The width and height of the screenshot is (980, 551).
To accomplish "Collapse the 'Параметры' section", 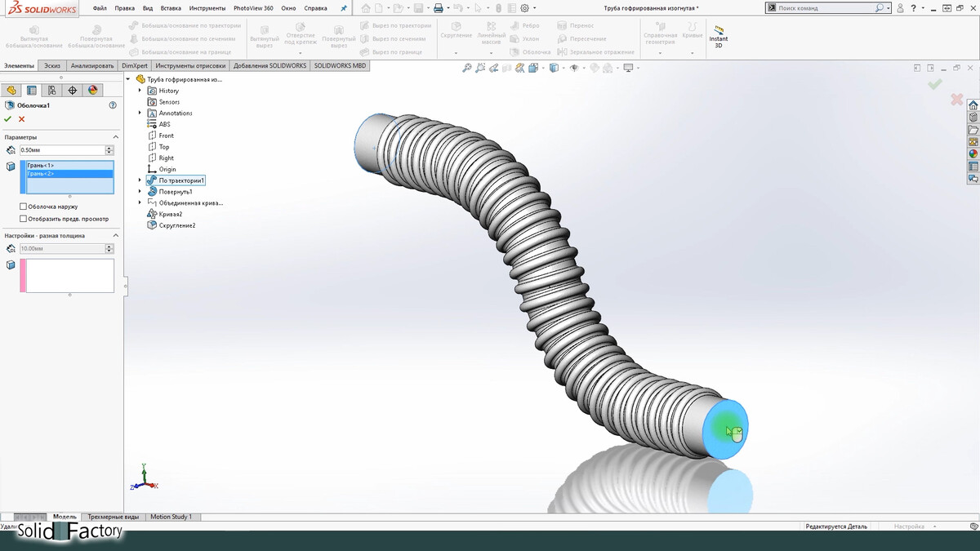I will point(115,137).
